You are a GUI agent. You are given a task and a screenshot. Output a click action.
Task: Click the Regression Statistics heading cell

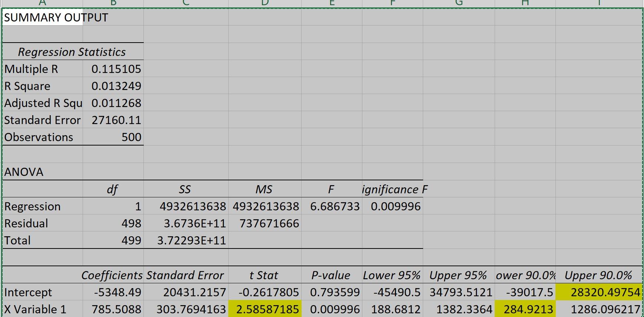[73, 51]
